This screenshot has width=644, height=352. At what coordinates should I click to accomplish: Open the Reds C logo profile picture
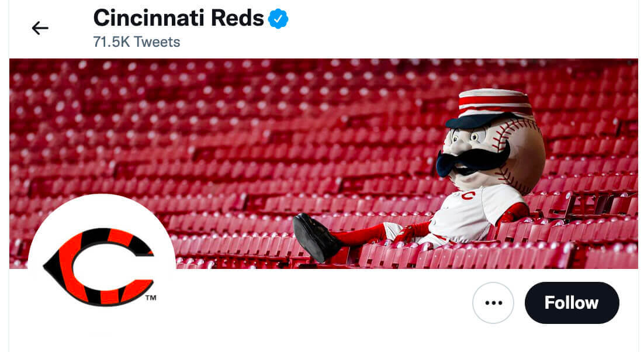(x=102, y=267)
